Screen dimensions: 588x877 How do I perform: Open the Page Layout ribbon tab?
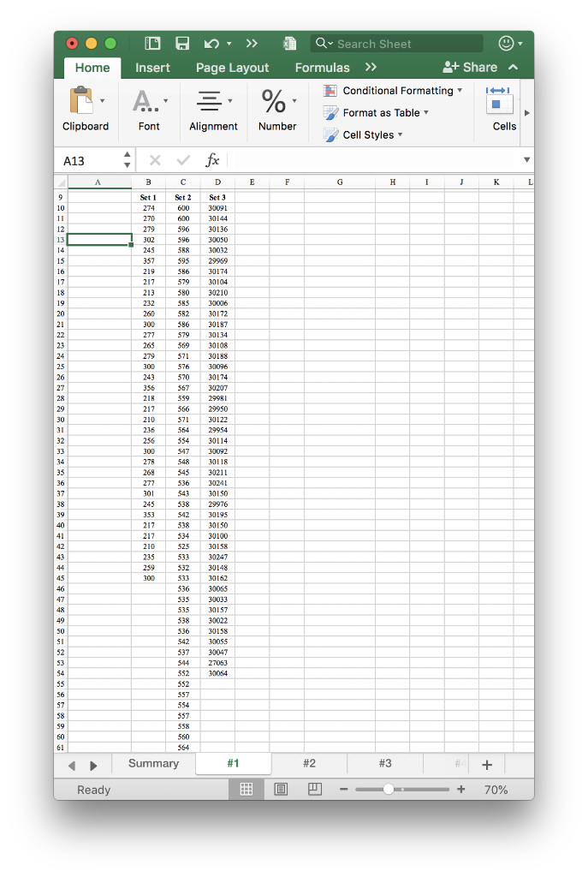pos(232,68)
